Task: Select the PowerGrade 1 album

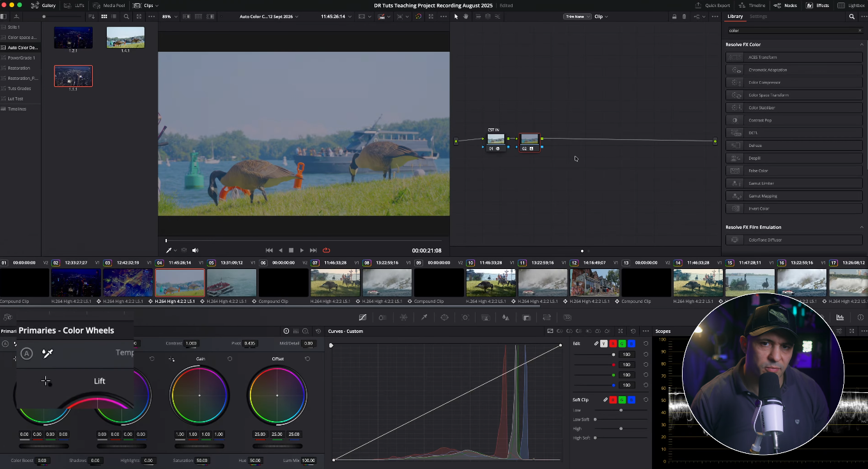Action: 21,58
